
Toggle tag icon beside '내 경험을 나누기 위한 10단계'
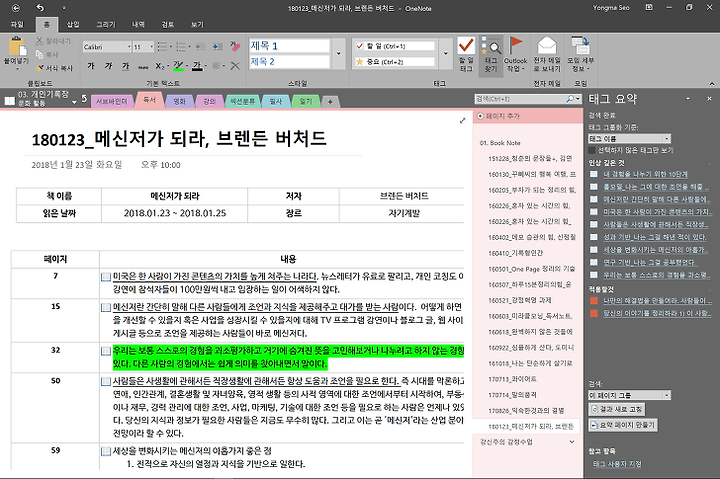pyautogui.click(x=594, y=174)
